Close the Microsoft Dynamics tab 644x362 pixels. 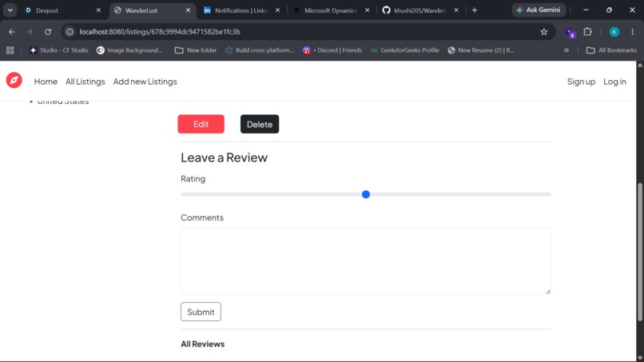pyautogui.click(x=368, y=10)
